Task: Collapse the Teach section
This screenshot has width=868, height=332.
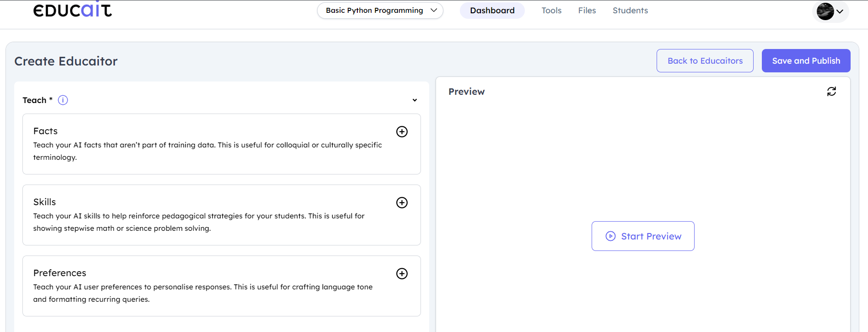Action: point(415,100)
